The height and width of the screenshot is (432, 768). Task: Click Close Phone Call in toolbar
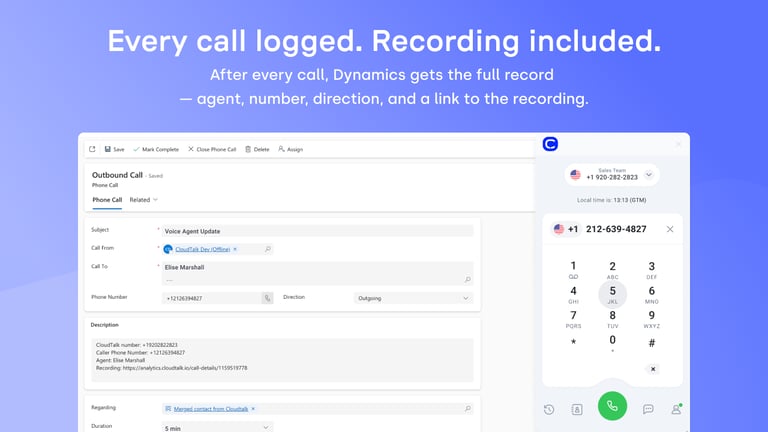pos(212,149)
